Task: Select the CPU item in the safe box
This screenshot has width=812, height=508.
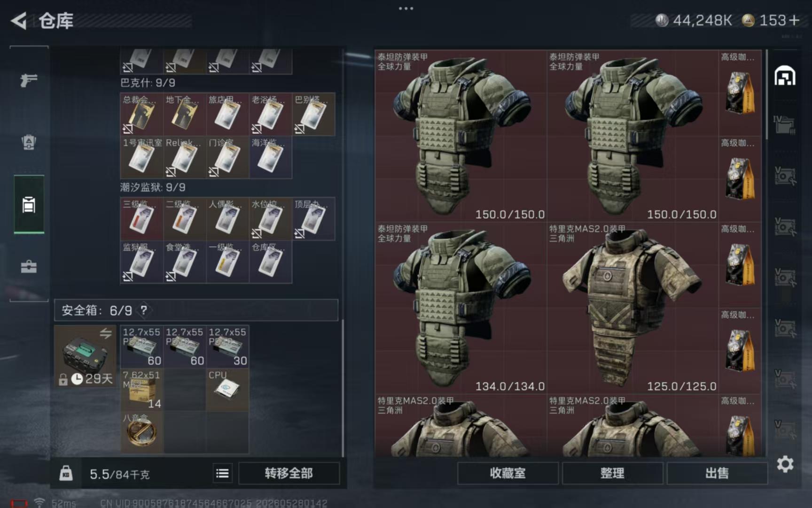Action: point(227,389)
